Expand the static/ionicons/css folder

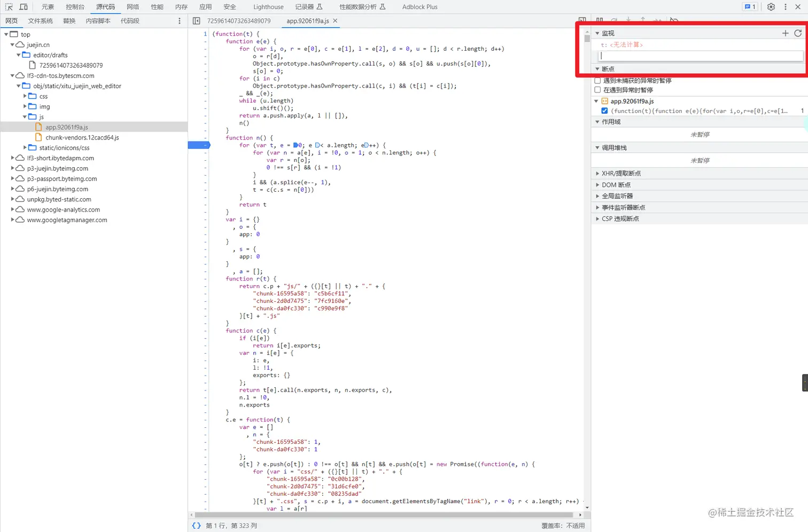coord(25,147)
